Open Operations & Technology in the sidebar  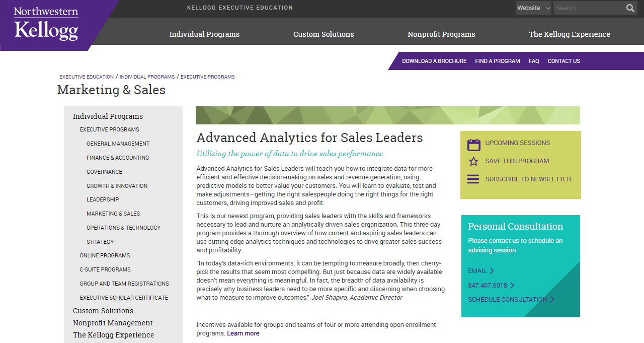(124, 228)
